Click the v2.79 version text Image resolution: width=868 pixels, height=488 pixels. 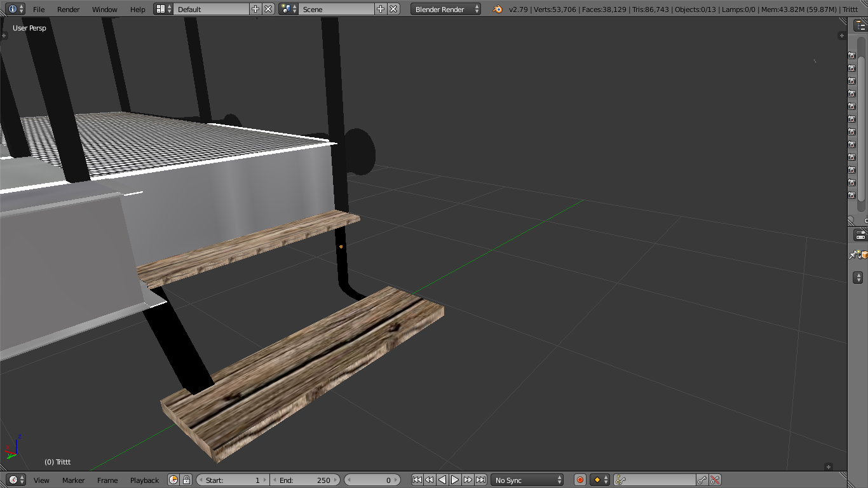pyautogui.click(x=520, y=10)
